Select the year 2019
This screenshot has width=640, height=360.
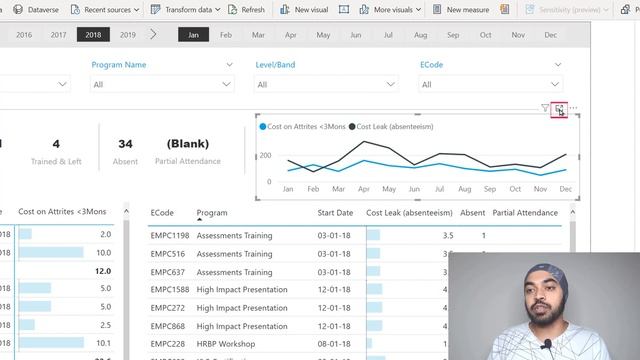coord(128,35)
